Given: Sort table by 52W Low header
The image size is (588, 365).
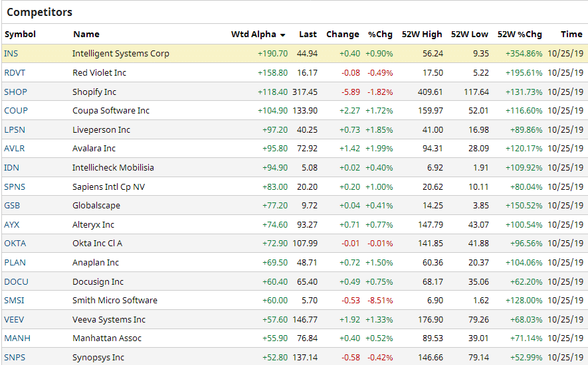Looking at the screenshot, I should (x=470, y=34).
